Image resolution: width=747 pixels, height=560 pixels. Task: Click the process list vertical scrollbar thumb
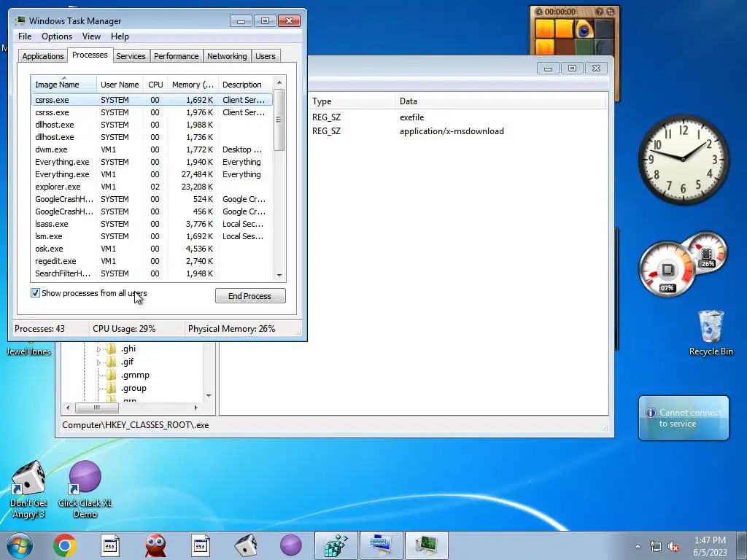point(279,120)
